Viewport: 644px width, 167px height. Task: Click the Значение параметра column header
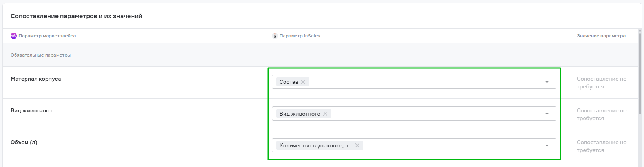601,36
